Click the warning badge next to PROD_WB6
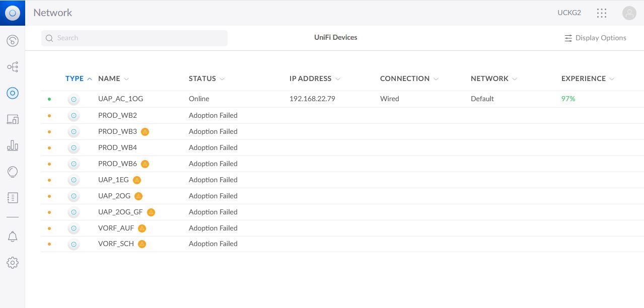Screen dimensions: 644x308 click(145, 164)
